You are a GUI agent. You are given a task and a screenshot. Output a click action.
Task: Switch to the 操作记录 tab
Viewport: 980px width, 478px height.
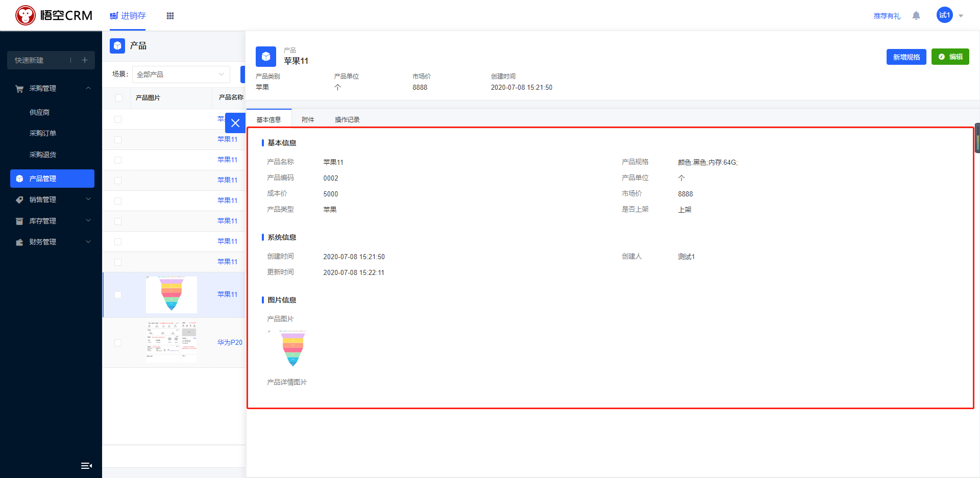pos(347,119)
